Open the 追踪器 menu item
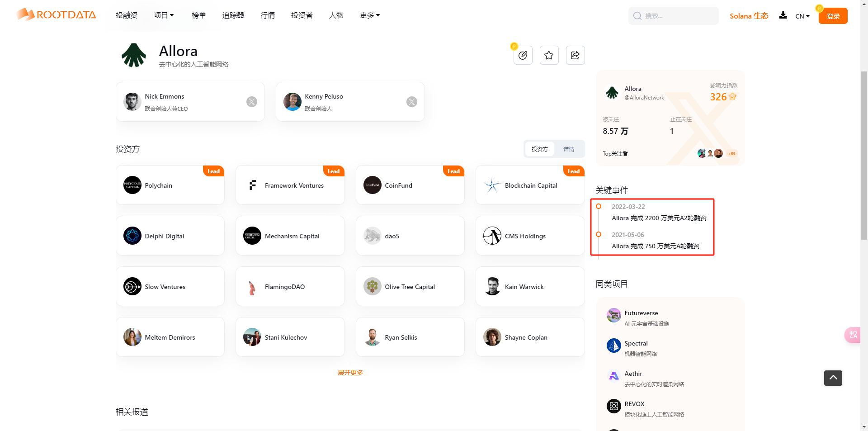868x431 pixels. point(233,15)
